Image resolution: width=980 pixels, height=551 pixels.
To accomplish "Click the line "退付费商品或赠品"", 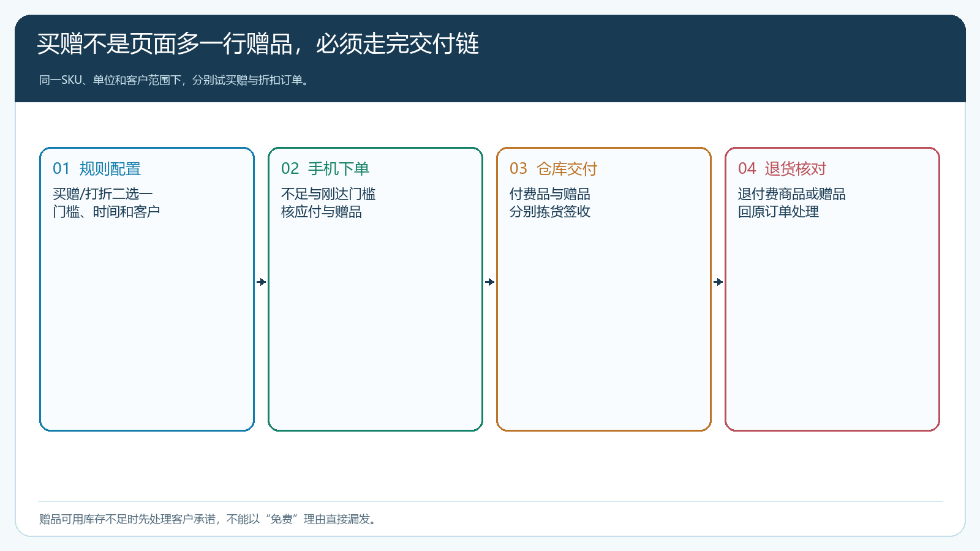I will click(x=792, y=194).
